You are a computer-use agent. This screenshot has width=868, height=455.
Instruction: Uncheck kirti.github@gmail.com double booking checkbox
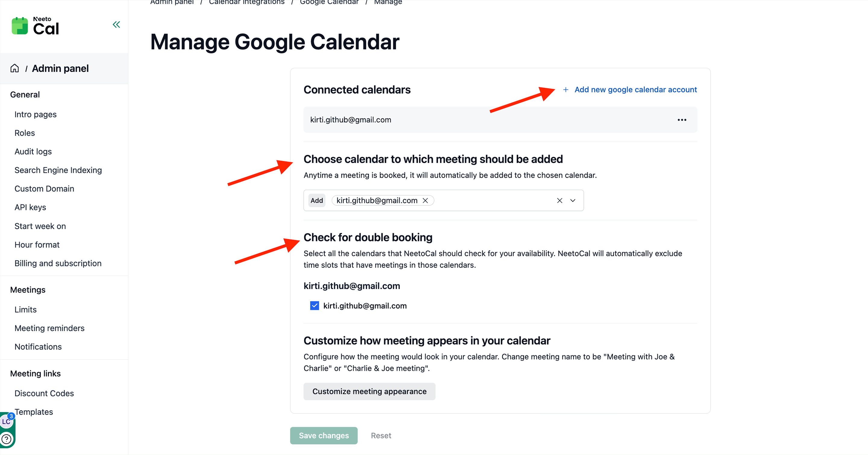click(314, 306)
